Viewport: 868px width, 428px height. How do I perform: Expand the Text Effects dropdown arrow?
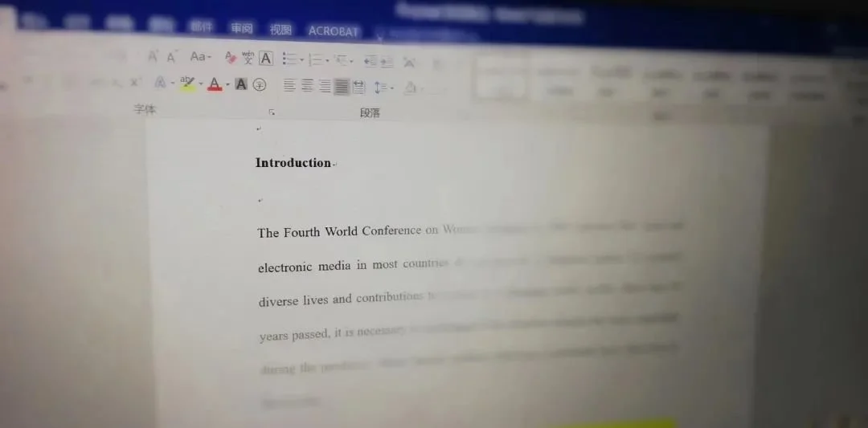(173, 84)
